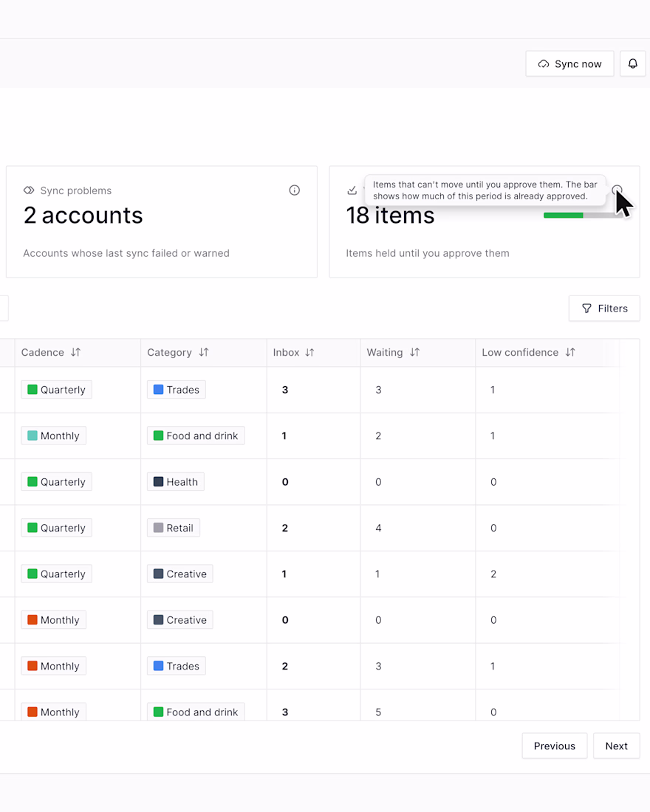This screenshot has width=650, height=812.
Task: Click the Sync now button
Action: (x=569, y=63)
